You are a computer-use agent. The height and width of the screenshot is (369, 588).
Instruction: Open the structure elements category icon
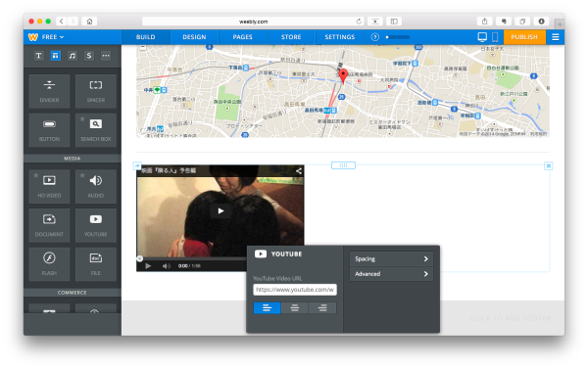click(56, 56)
